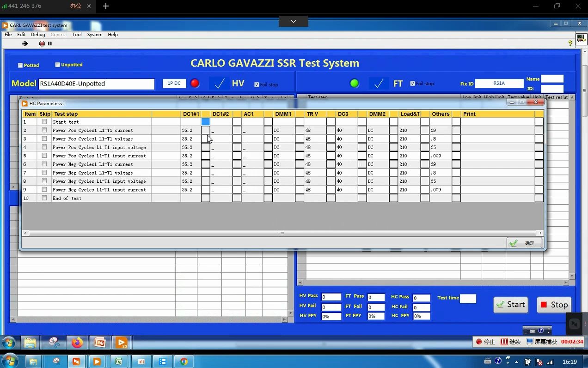
Task: Toggle FT Fail stop checkbox
Action: (x=412, y=84)
